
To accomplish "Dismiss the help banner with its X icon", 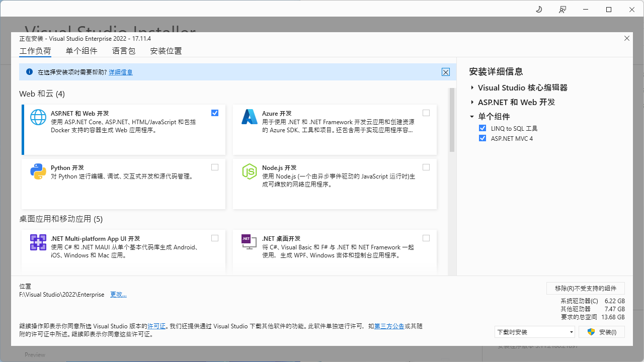I will click(446, 72).
